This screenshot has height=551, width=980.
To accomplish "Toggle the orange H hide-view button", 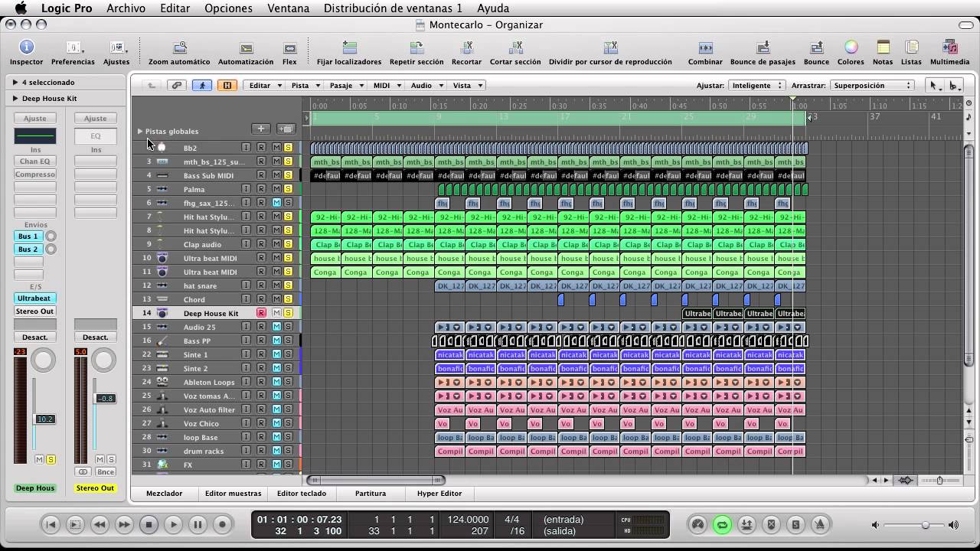I will click(x=227, y=86).
